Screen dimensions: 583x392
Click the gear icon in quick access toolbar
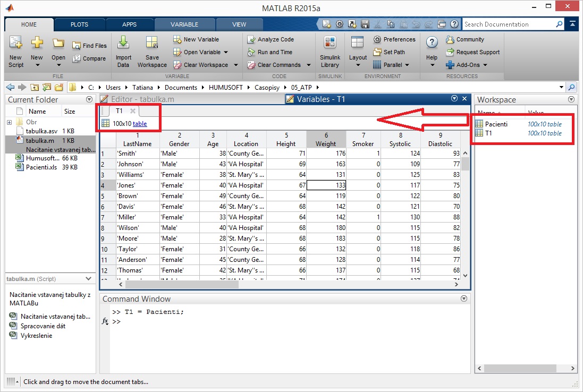(x=340, y=24)
